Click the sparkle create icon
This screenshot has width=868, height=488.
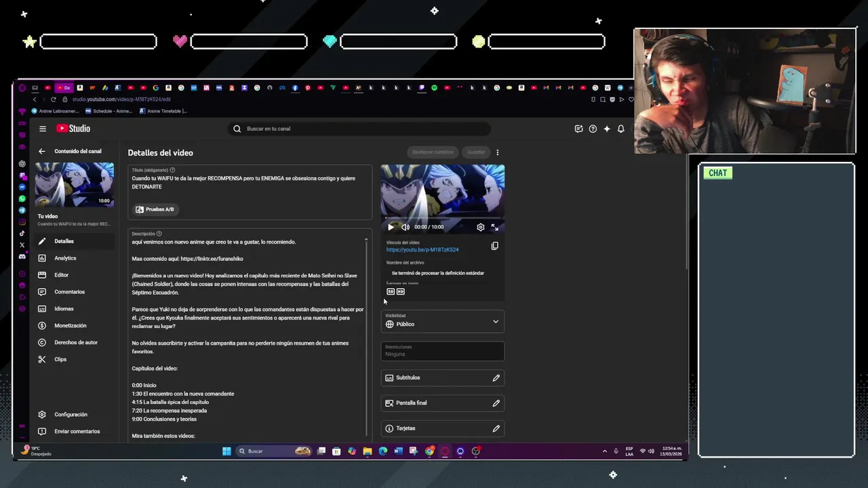tap(607, 129)
